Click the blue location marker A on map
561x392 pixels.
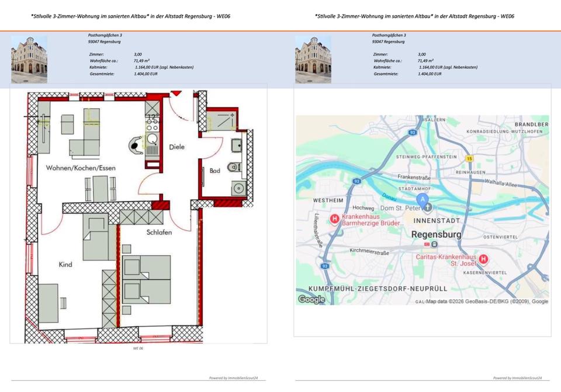click(423, 199)
